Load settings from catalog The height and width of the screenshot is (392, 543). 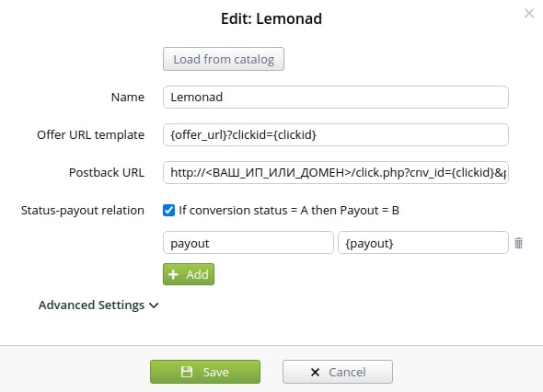(x=224, y=59)
